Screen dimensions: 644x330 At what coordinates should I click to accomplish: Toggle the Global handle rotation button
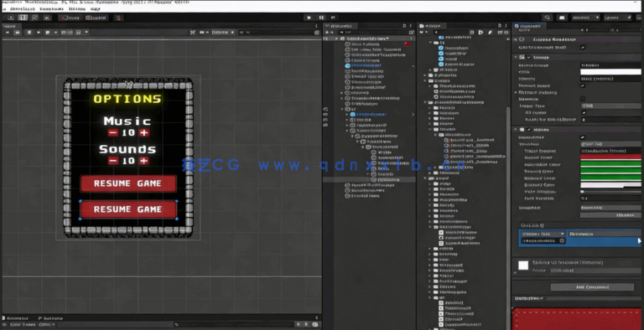click(96, 18)
